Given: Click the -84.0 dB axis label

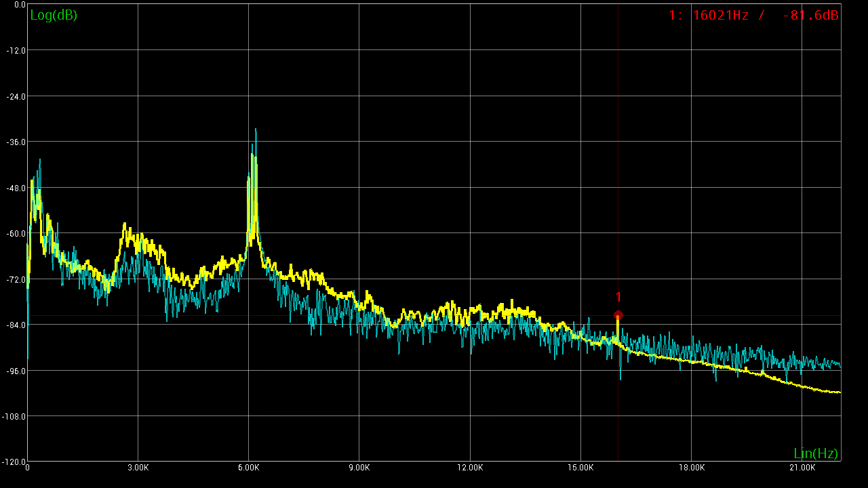Looking at the screenshot, I should point(14,325).
